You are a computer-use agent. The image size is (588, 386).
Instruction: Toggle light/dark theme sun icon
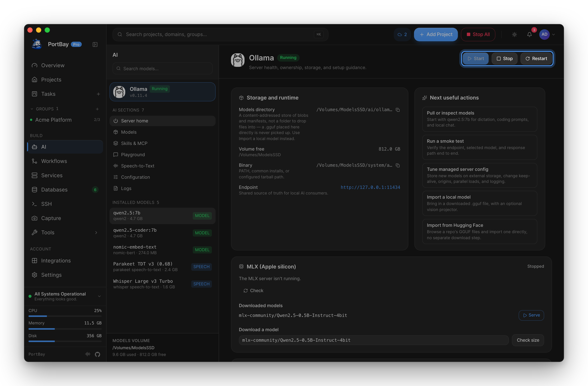coord(514,34)
